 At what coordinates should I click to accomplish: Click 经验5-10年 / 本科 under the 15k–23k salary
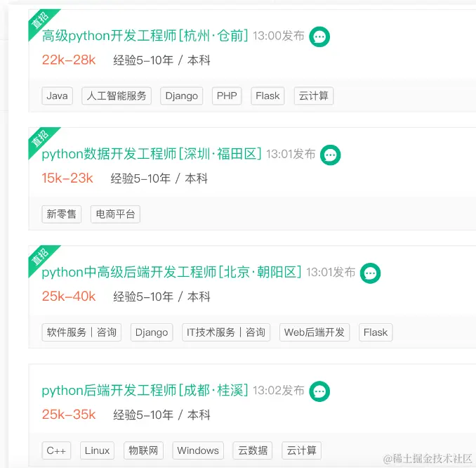click(159, 178)
